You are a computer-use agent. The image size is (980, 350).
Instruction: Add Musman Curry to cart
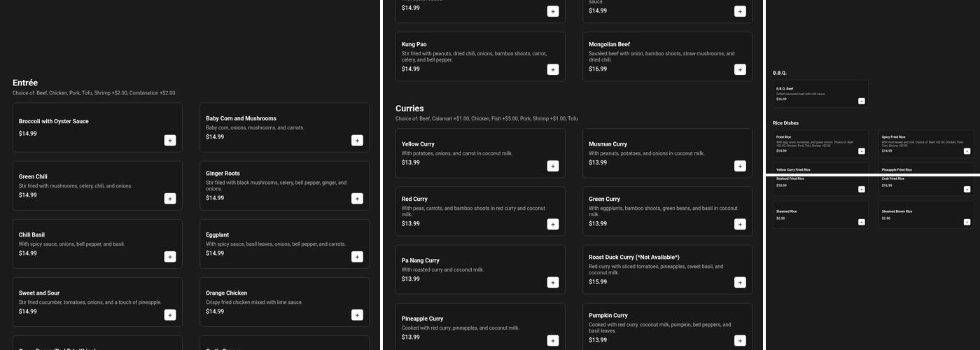point(740,166)
